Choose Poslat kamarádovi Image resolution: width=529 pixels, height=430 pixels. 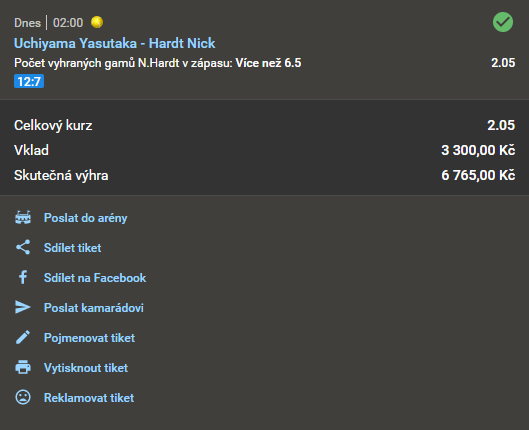[x=94, y=308]
